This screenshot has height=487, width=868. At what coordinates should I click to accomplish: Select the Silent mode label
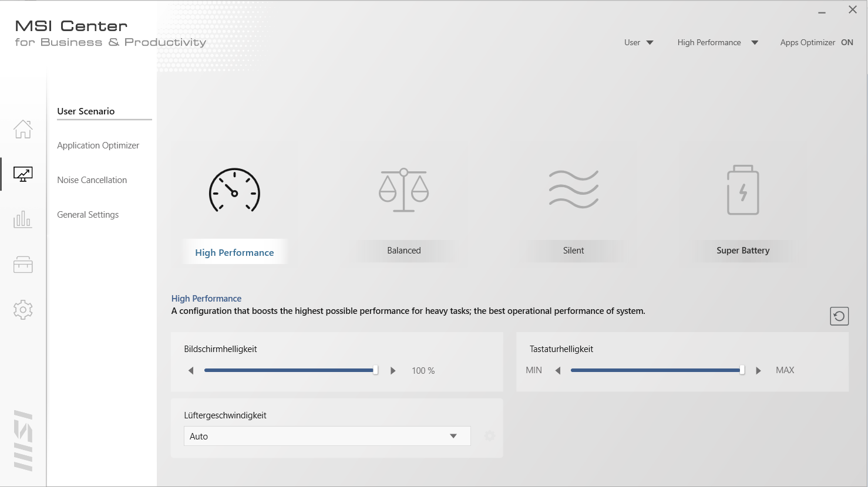[x=574, y=251]
